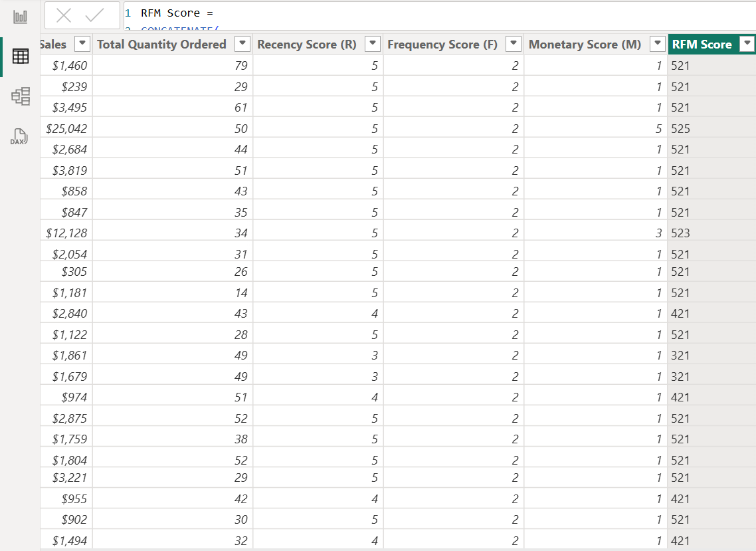Open the Sales column filter dropdown
Screen dimensions: 756x551
(x=81, y=43)
